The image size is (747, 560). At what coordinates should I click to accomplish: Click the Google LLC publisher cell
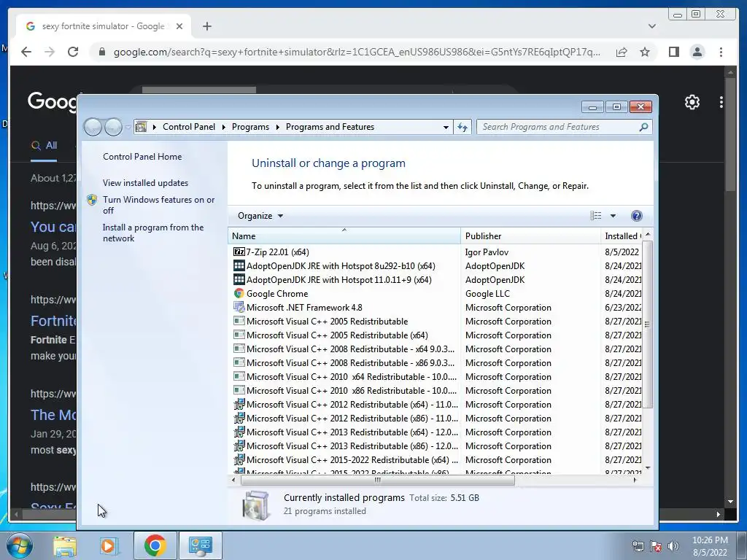pyautogui.click(x=487, y=293)
